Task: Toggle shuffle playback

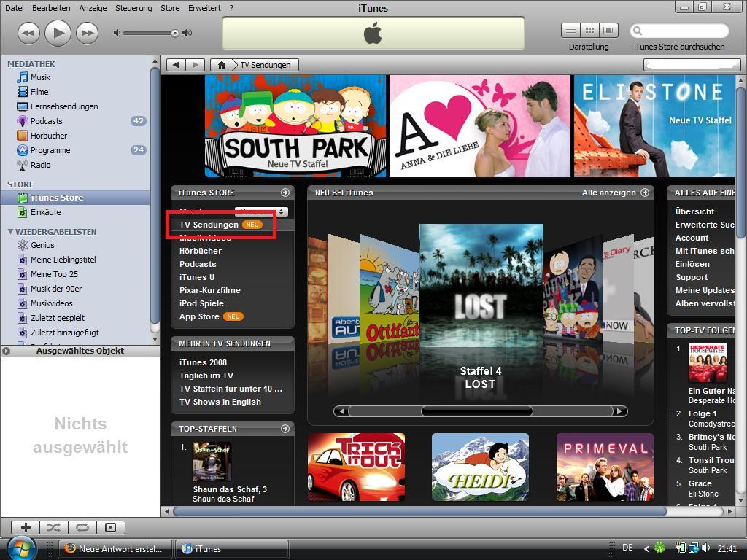Action: tap(54, 527)
